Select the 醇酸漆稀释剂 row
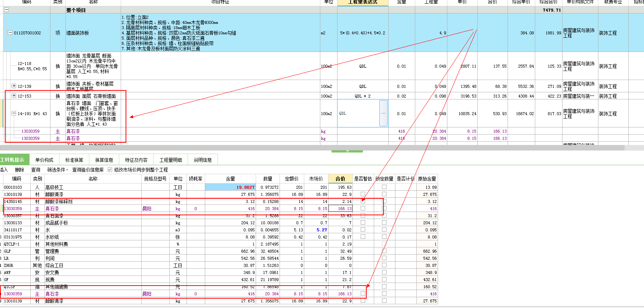 (x=219, y=201)
